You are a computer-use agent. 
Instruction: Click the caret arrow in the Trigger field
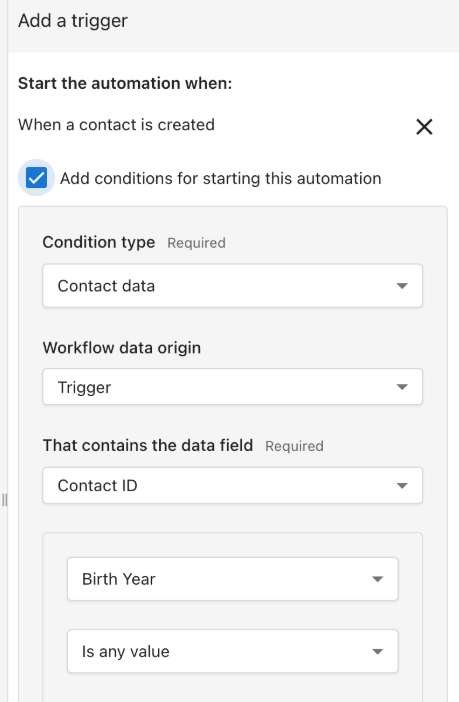pos(402,387)
